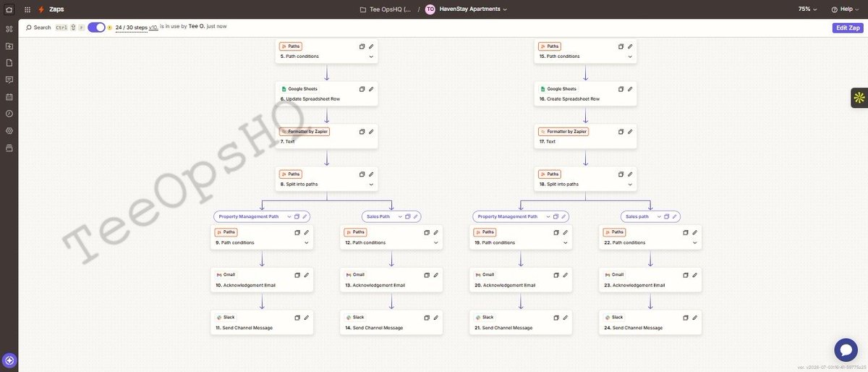Screen dimensions: 868x372
Task: Select the Paths badge on step 18
Action: coord(550,174)
